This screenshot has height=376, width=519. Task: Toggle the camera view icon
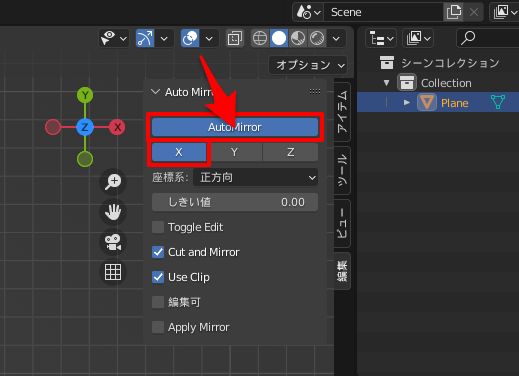[x=113, y=242]
